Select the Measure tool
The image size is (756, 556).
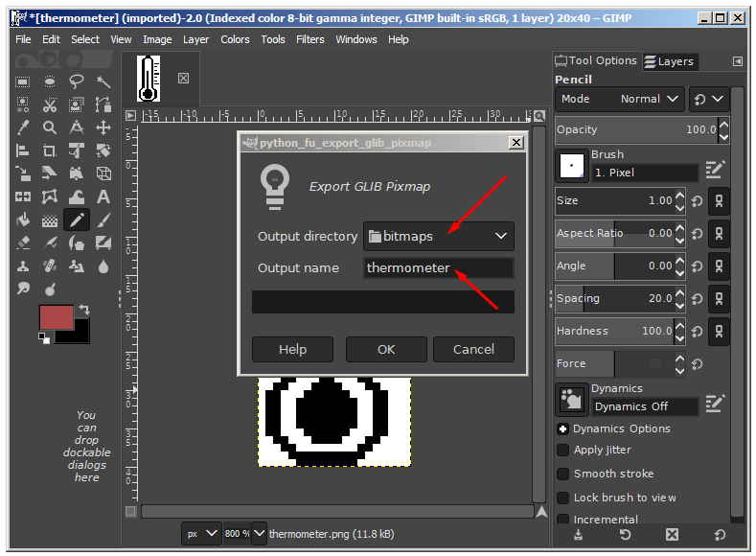[77, 127]
